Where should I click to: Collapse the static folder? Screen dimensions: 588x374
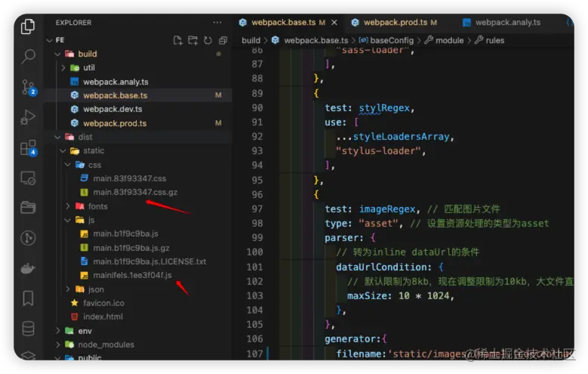[x=63, y=151]
